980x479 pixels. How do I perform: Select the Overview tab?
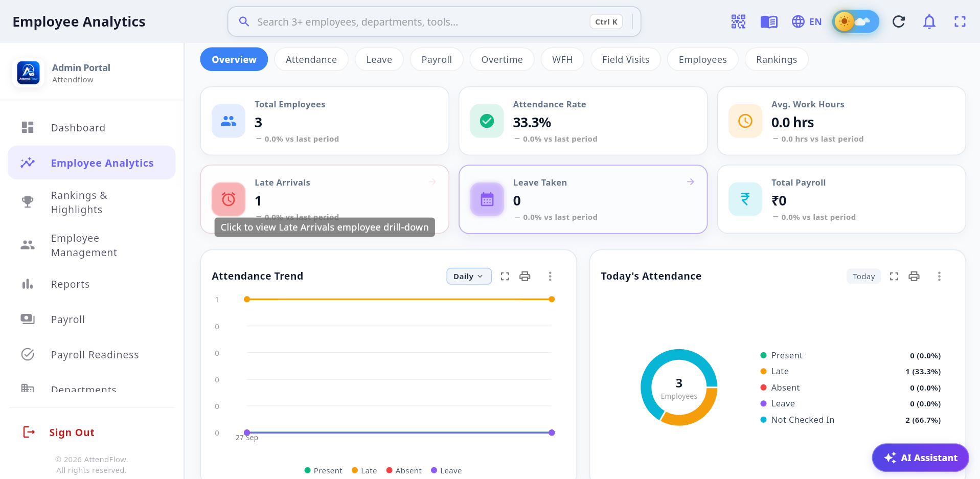234,59
